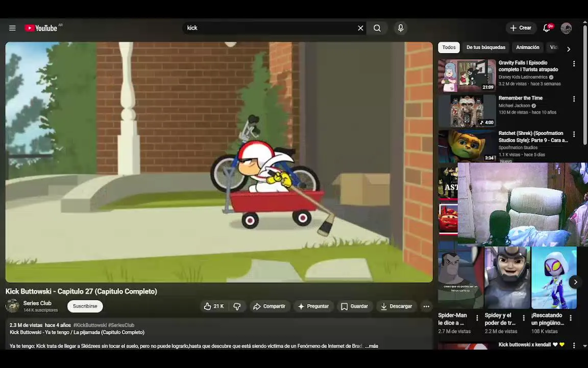Show more filter chips with the right arrow
This screenshot has width=588, height=368.
click(x=569, y=49)
